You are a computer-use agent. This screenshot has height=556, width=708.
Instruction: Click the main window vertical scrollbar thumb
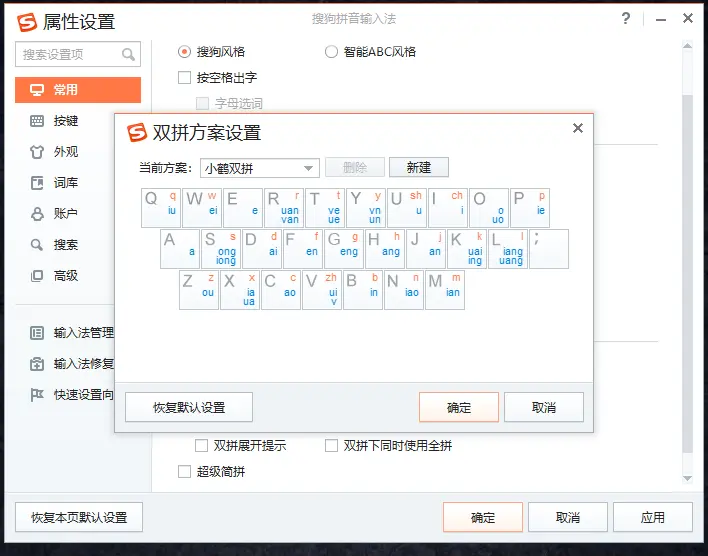point(687,273)
